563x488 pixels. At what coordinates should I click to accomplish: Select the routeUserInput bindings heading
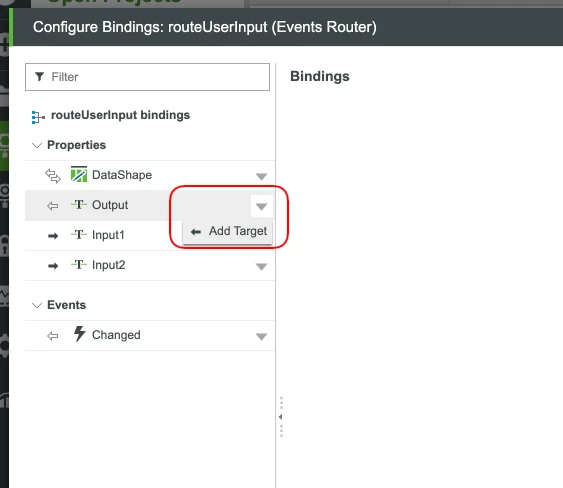click(x=120, y=115)
